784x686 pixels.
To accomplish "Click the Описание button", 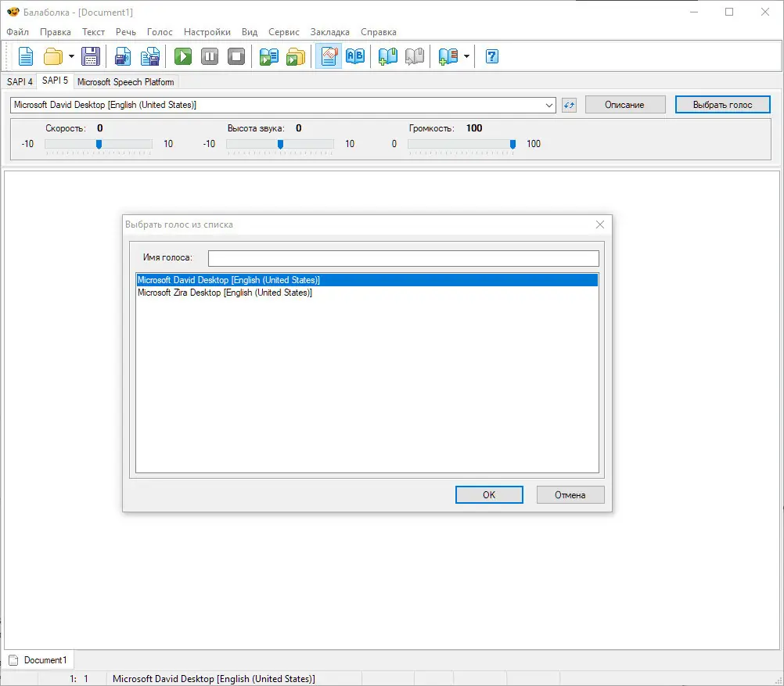I will [x=625, y=105].
